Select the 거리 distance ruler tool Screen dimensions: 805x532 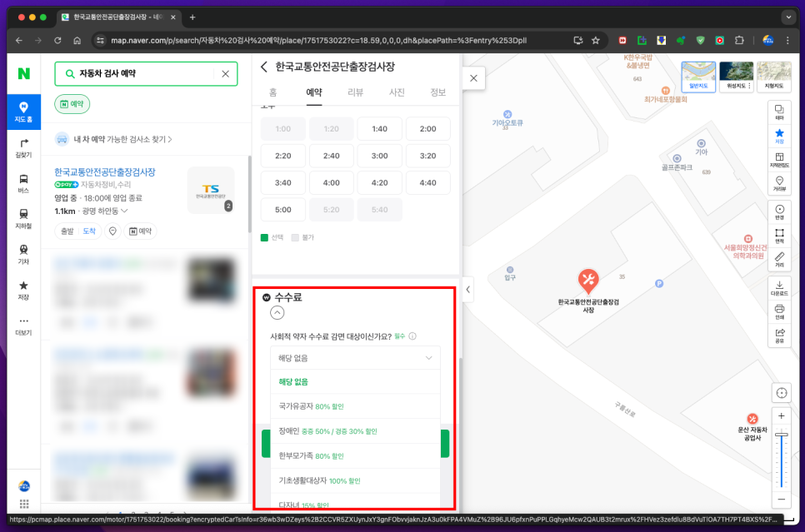(779, 259)
